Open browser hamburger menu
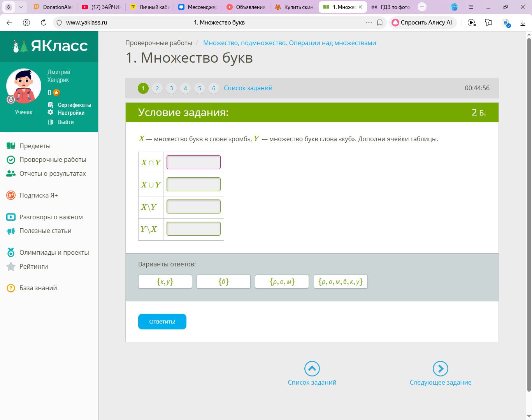Screen dimensions: 532x420 tap(471, 7)
